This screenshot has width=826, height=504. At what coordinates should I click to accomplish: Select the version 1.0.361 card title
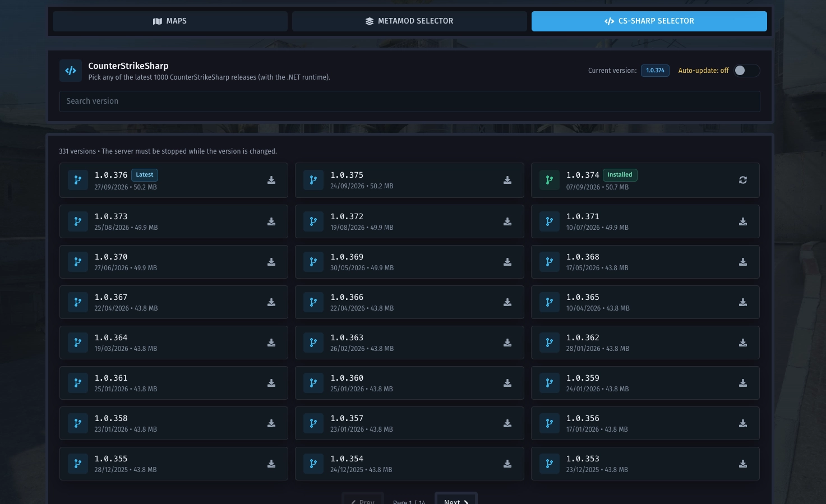tap(111, 378)
